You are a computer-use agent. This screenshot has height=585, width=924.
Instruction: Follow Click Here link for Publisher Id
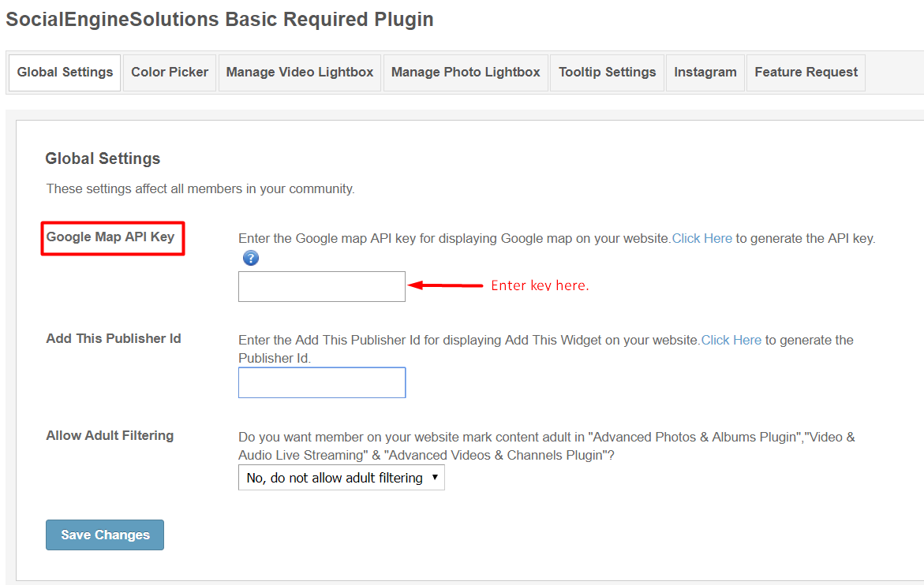tap(731, 340)
